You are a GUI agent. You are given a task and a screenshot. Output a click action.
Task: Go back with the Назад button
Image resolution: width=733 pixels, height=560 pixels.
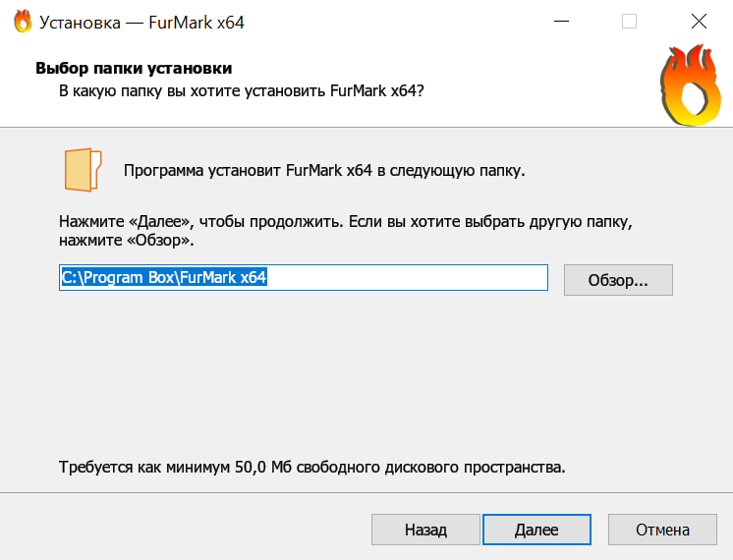(425, 530)
